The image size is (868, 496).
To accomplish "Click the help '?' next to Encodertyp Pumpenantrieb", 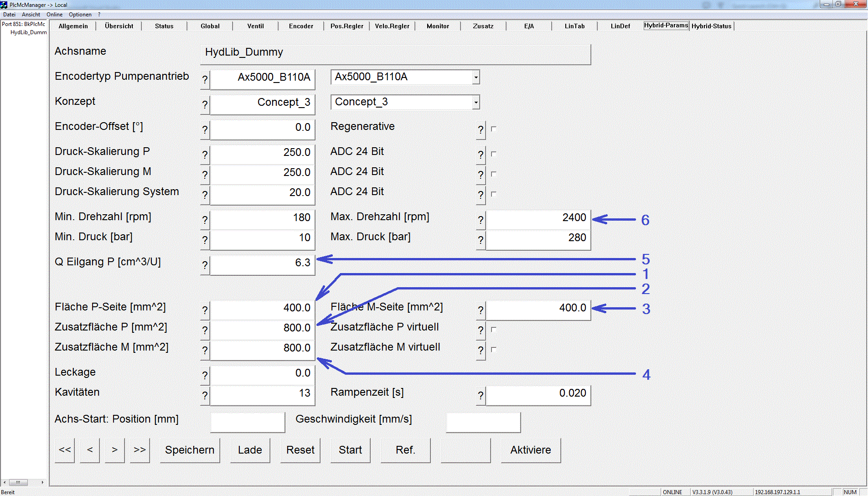I will (x=205, y=80).
